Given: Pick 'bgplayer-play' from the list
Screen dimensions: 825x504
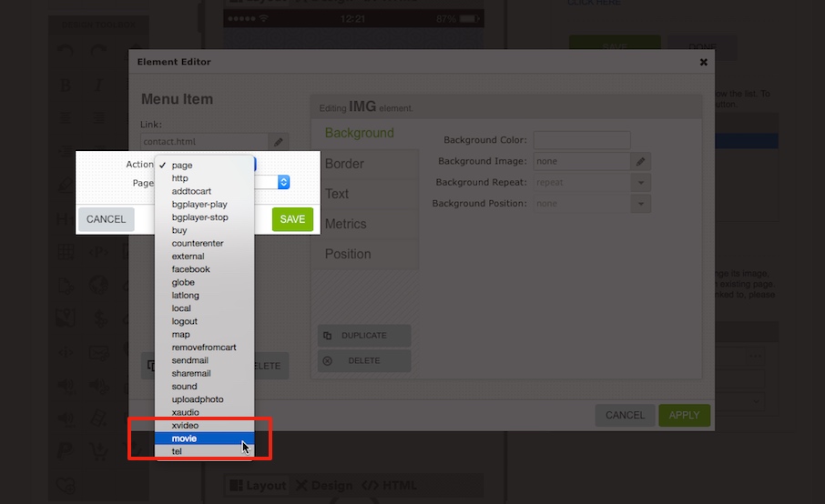Looking at the screenshot, I should coord(204,204).
